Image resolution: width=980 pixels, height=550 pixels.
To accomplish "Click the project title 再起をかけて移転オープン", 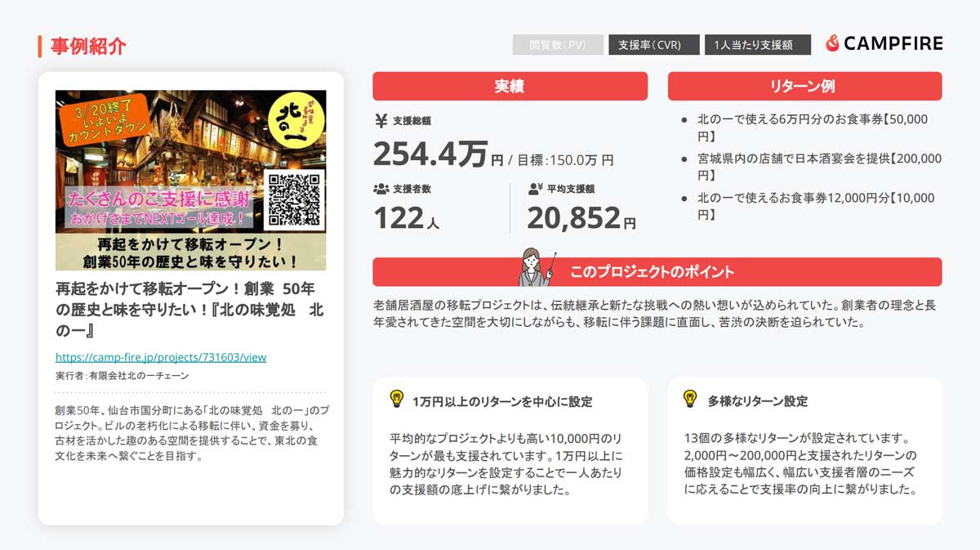I will pyautogui.click(x=189, y=310).
